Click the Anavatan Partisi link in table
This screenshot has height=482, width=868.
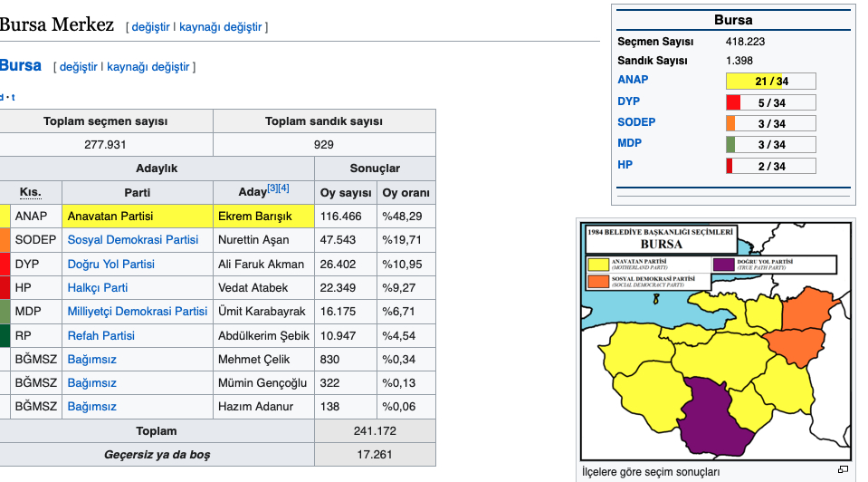tap(110, 217)
